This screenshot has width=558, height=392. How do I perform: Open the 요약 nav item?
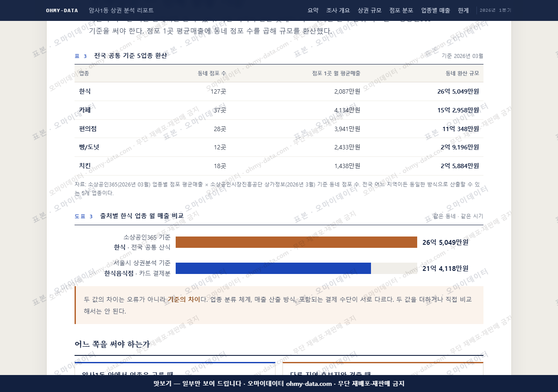pos(313,10)
